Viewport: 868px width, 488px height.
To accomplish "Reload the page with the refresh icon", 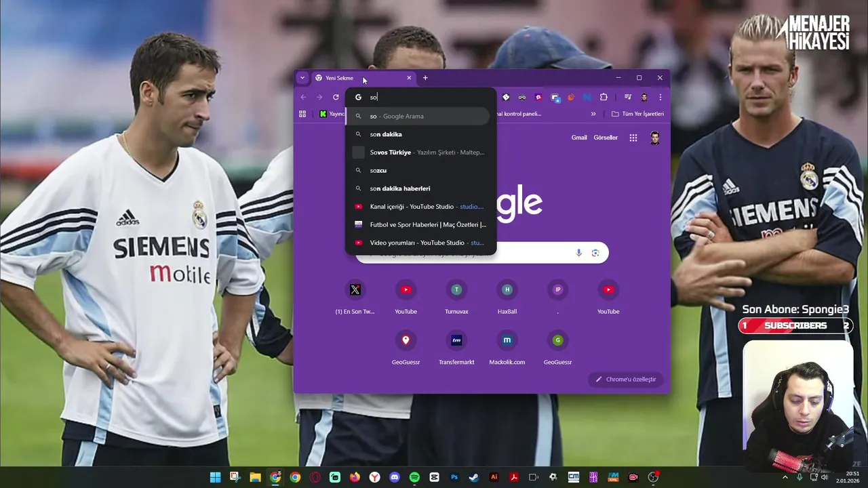I will (x=336, y=97).
